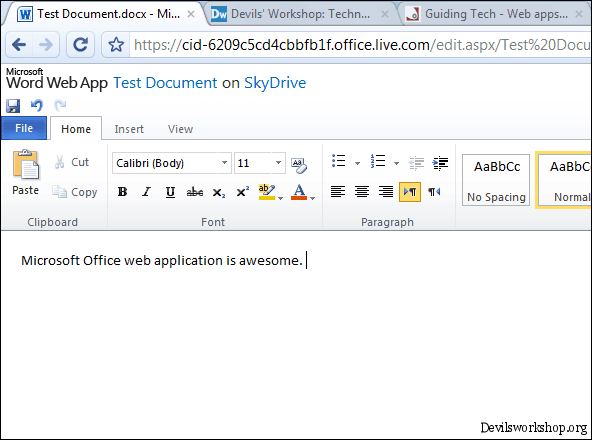Center align the text
The width and height of the screenshot is (592, 440).
click(362, 191)
